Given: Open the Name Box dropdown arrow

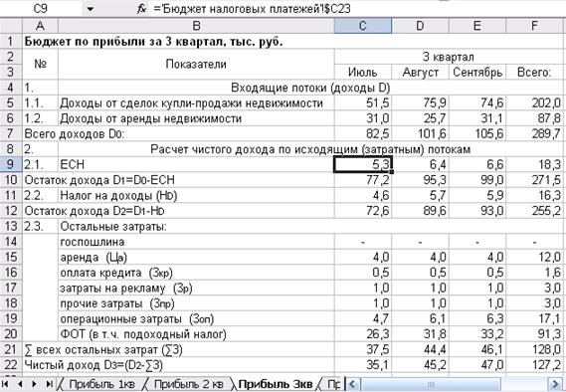Looking at the screenshot, I should (91, 9).
